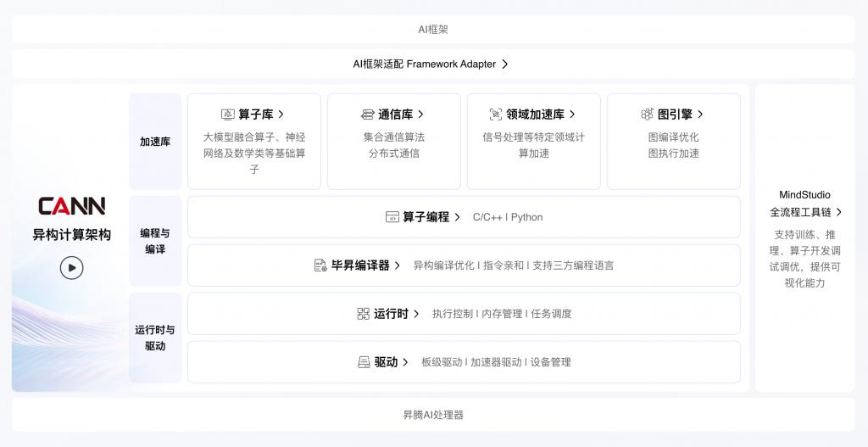Click the 支持训练、推理 MindStudio description
The width and height of the screenshot is (868, 447).
point(805,259)
